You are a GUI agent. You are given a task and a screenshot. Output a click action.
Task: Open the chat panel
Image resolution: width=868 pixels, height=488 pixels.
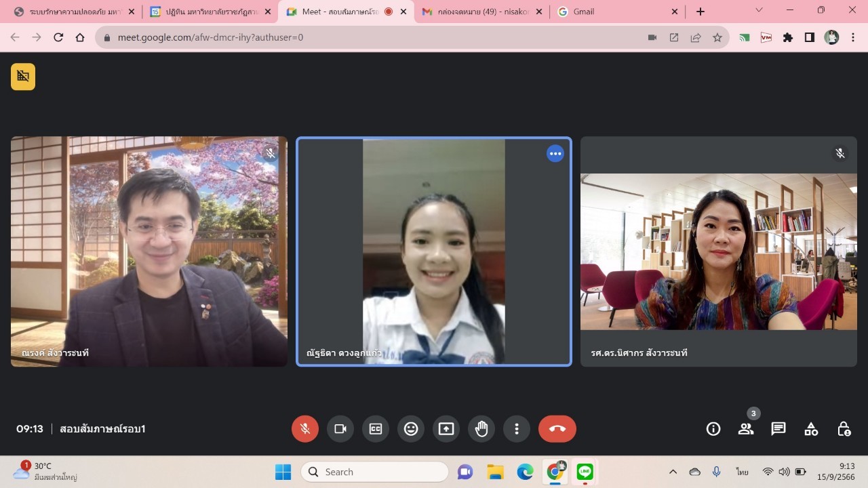point(778,429)
